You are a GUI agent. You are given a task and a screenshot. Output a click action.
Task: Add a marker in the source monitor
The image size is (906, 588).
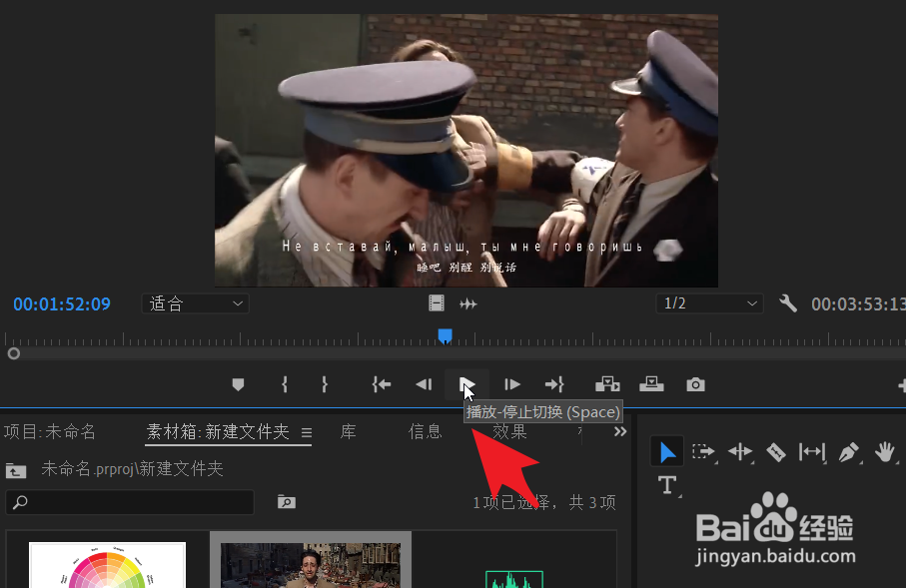238,384
